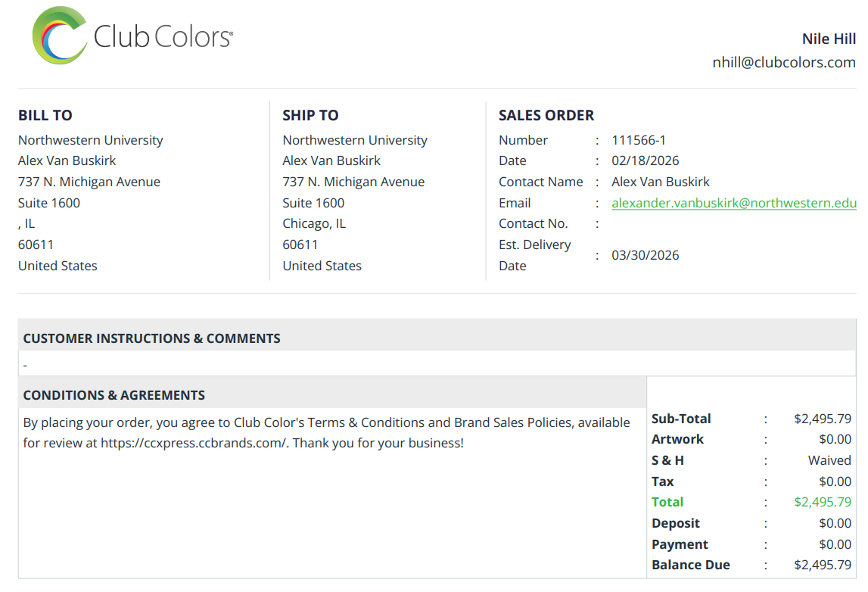868x592 pixels.
Task: Click the Contact Name label
Action: 541,182
